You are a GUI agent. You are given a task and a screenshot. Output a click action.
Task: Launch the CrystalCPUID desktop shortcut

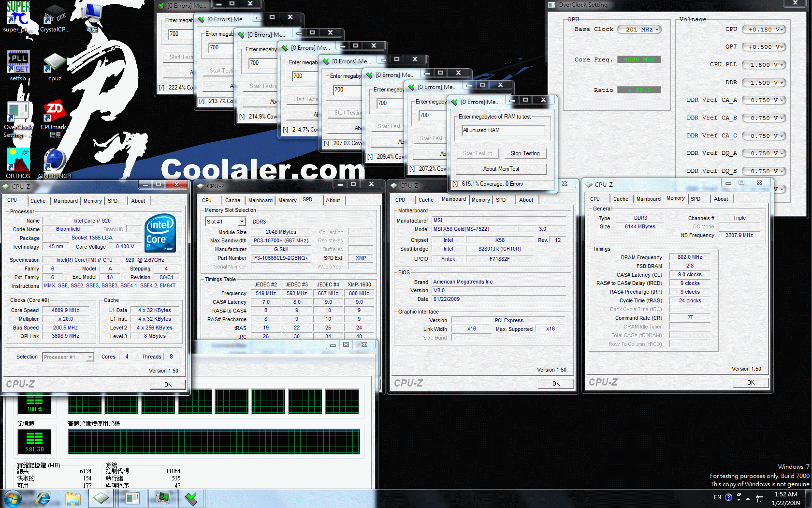55,17
